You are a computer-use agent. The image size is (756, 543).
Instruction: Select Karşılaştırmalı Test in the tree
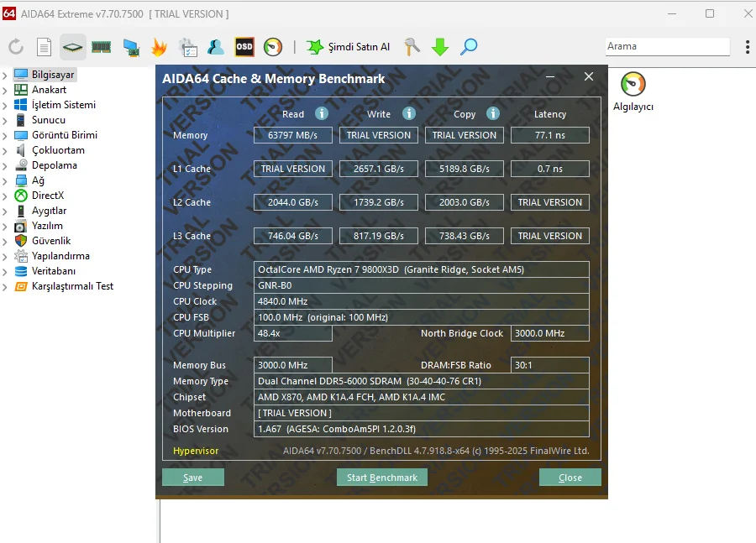pos(72,286)
